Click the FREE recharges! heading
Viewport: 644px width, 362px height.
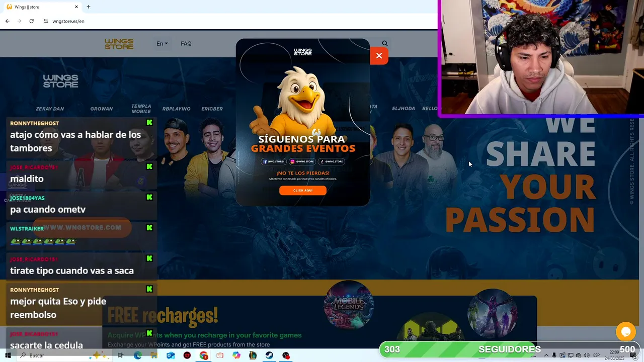163,316
